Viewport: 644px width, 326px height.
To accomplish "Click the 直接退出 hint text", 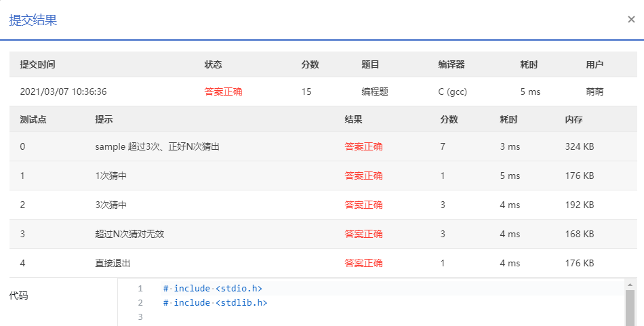I will 113,263.
